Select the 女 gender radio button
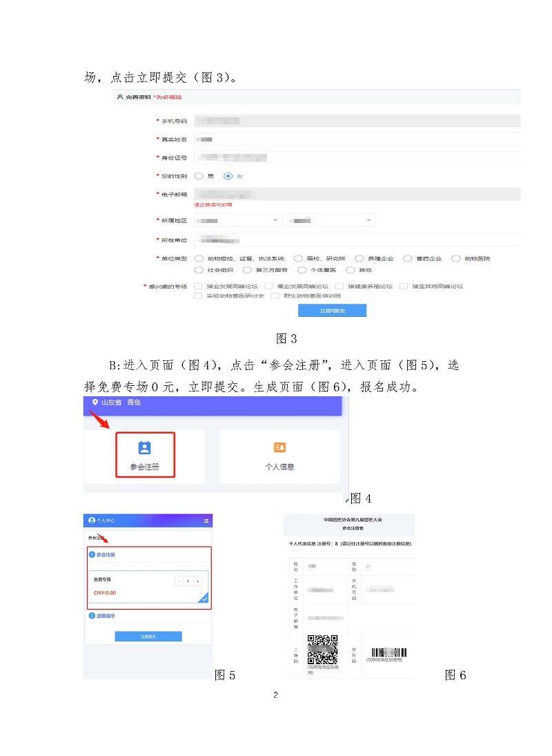552x756 pixels. [x=228, y=175]
